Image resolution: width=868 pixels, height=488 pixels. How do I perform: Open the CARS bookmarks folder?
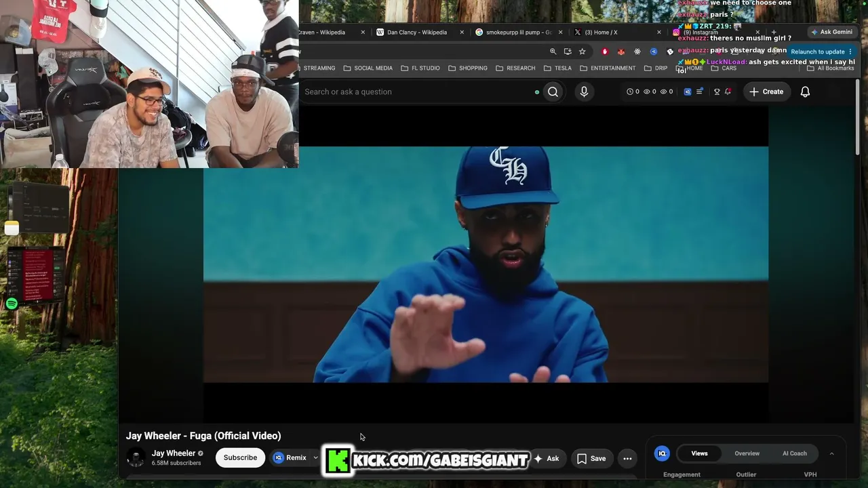[x=723, y=68]
